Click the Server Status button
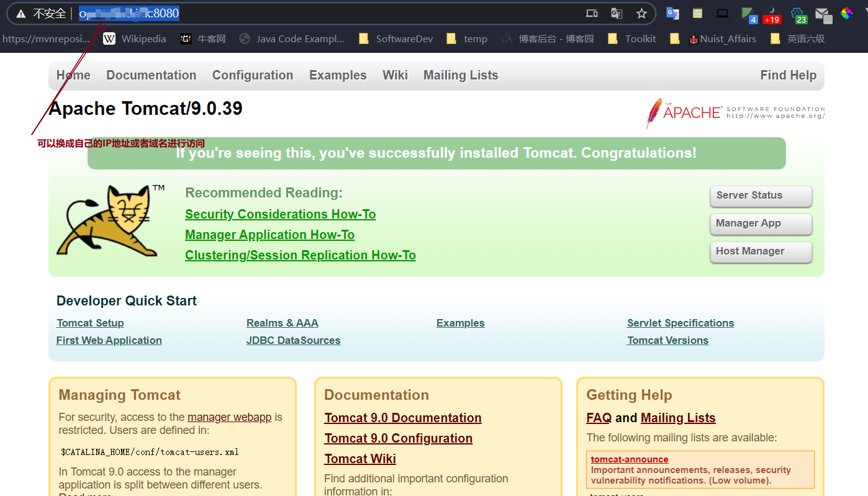Screen dimensions: 868x496 tap(761, 196)
